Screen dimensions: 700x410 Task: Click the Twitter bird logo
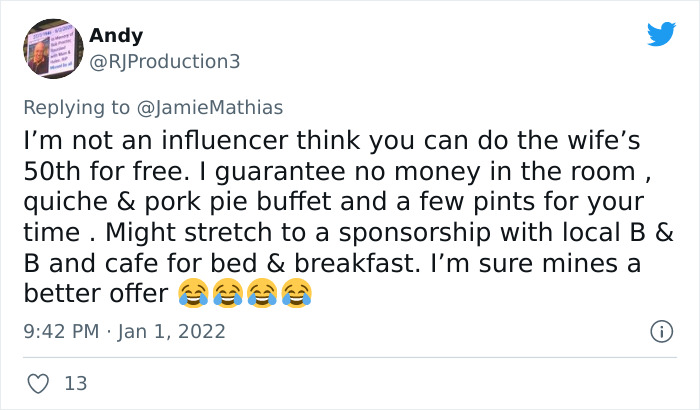[661, 35]
